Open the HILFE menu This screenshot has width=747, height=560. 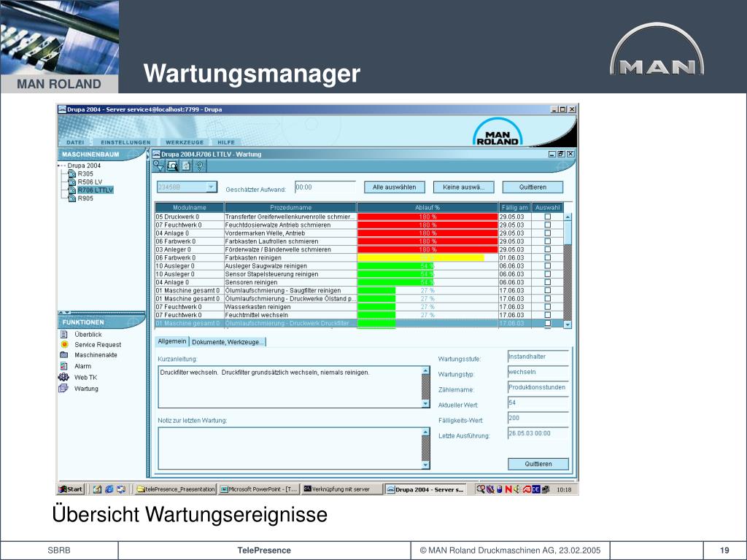click(226, 142)
